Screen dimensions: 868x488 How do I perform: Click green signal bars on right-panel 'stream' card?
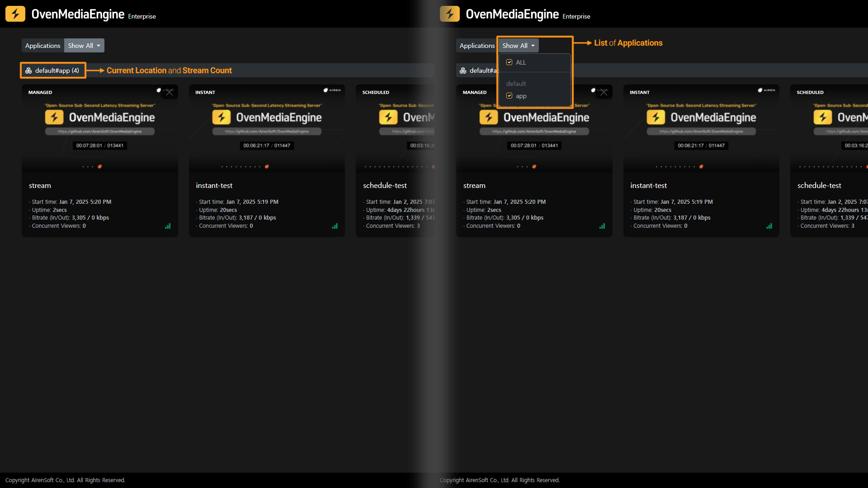[602, 226]
